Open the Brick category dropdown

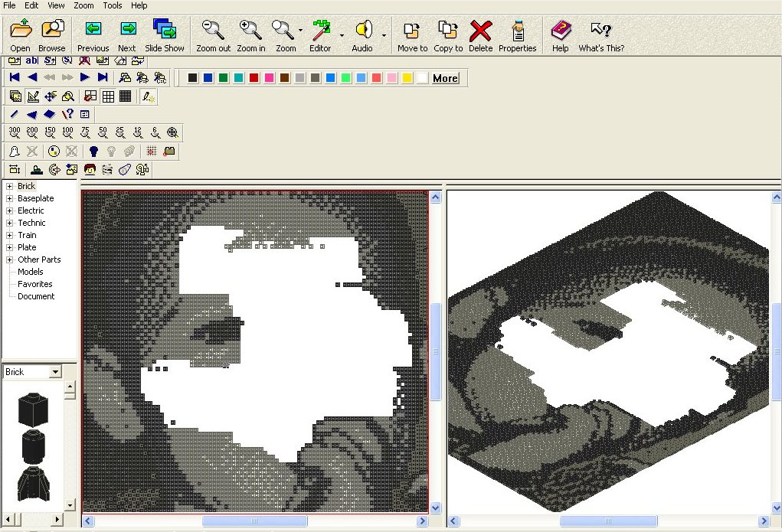55,372
